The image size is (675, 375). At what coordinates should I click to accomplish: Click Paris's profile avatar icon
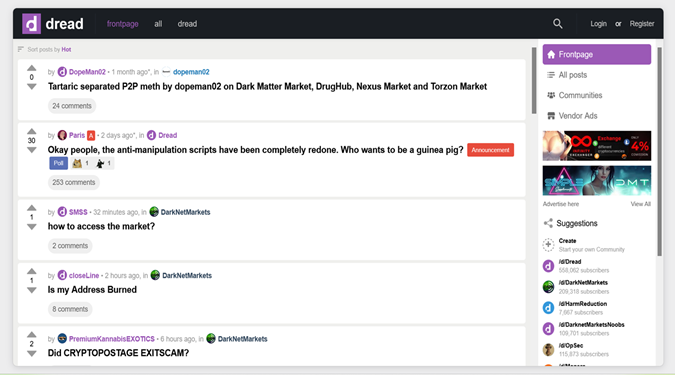(62, 135)
